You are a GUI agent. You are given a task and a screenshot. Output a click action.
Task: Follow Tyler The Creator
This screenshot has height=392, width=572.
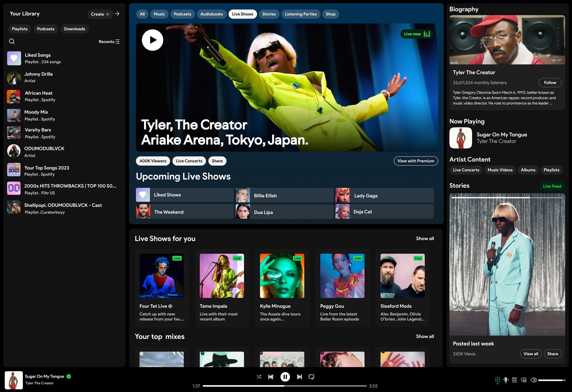pos(550,83)
